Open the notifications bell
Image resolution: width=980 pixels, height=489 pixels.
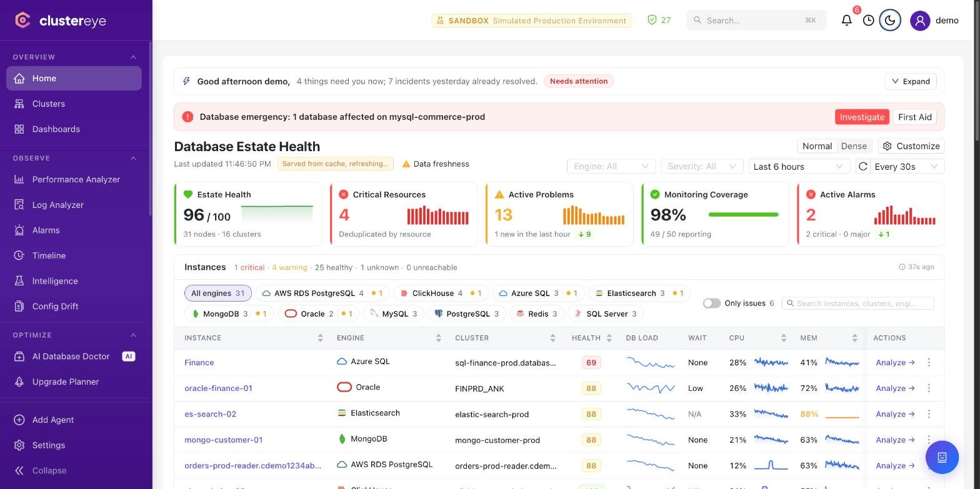(x=847, y=21)
